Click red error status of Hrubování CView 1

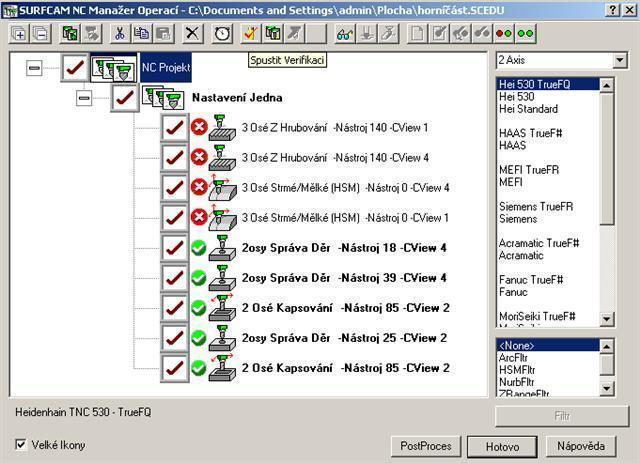tap(199, 127)
